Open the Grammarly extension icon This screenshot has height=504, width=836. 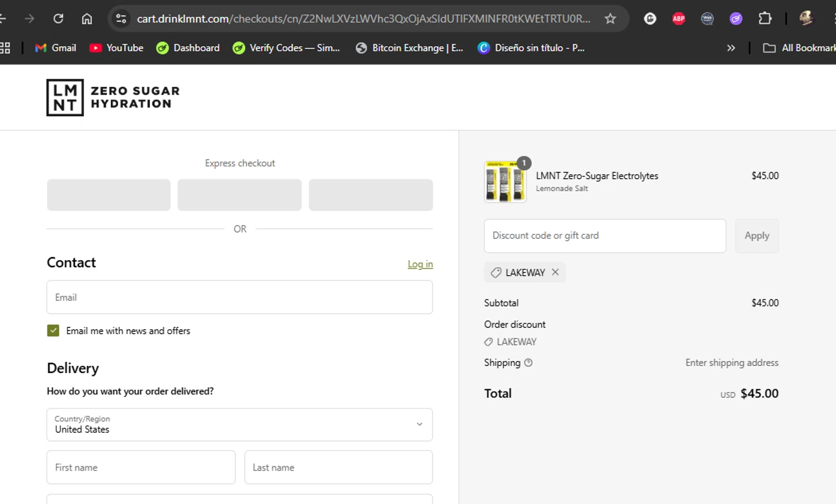point(650,18)
